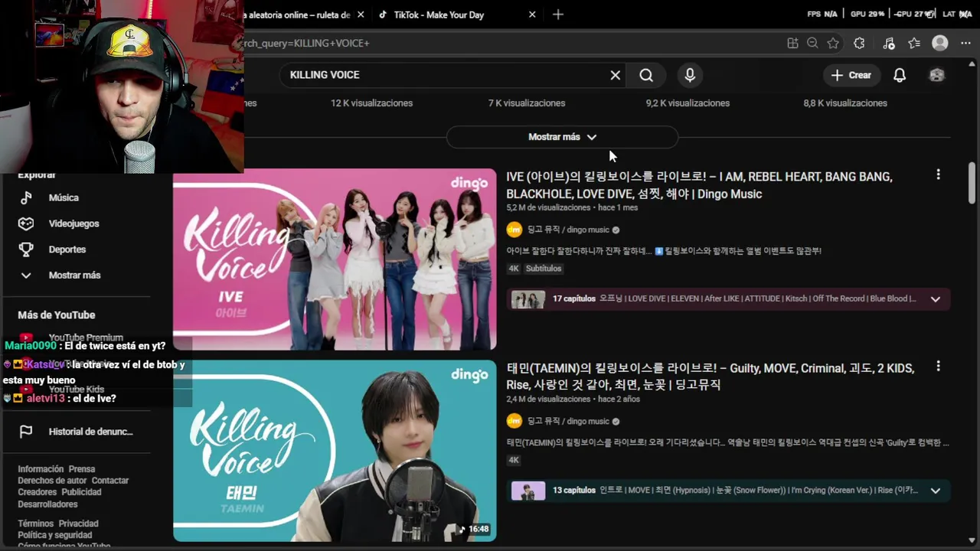Image resolution: width=980 pixels, height=551 pixels.
Task: Open browser settings three-dots menu
Action: point(965,44)
